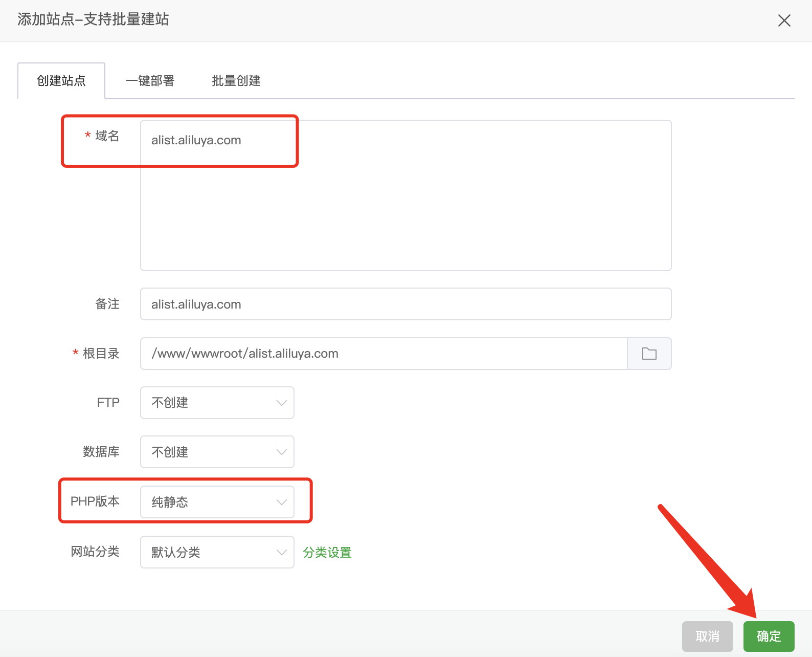Viewport: 812px width, 657px height.
Task: Click the chevron arrow in the 网站分类 field
Action: coord(281,552)
